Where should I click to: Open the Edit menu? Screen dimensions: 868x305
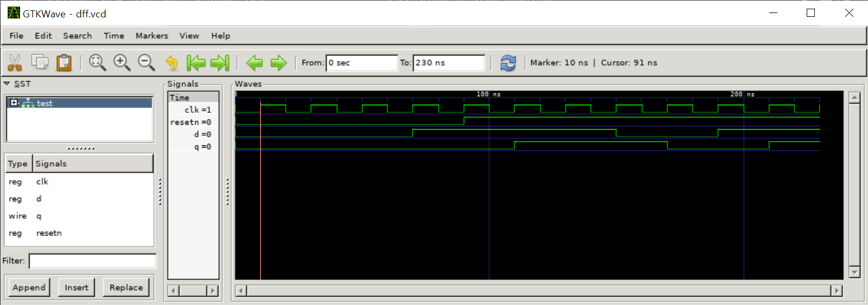(43, 36)
